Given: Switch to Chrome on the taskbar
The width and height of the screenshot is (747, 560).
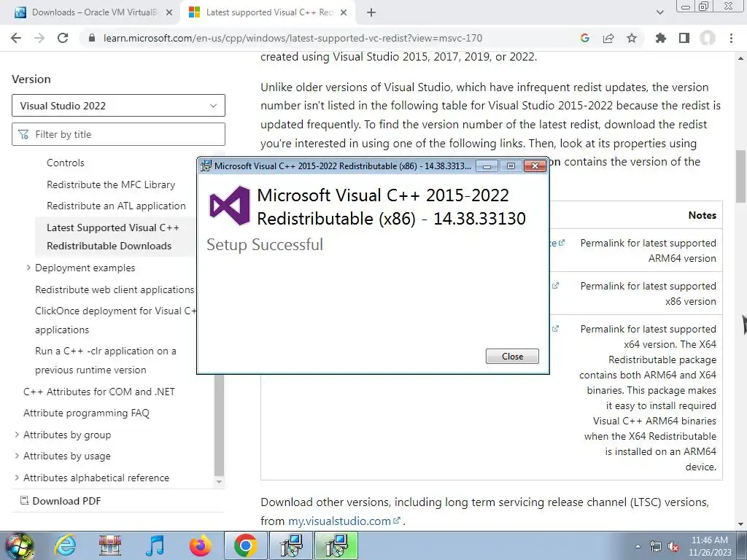Looking at the screenshot, I should [245, 545].
